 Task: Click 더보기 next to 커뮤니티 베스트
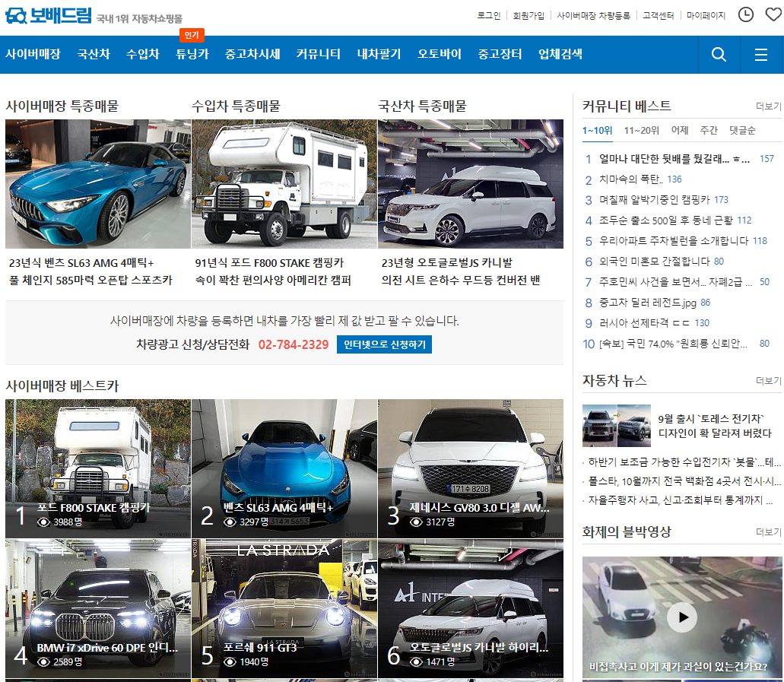(x=769, y=106)
